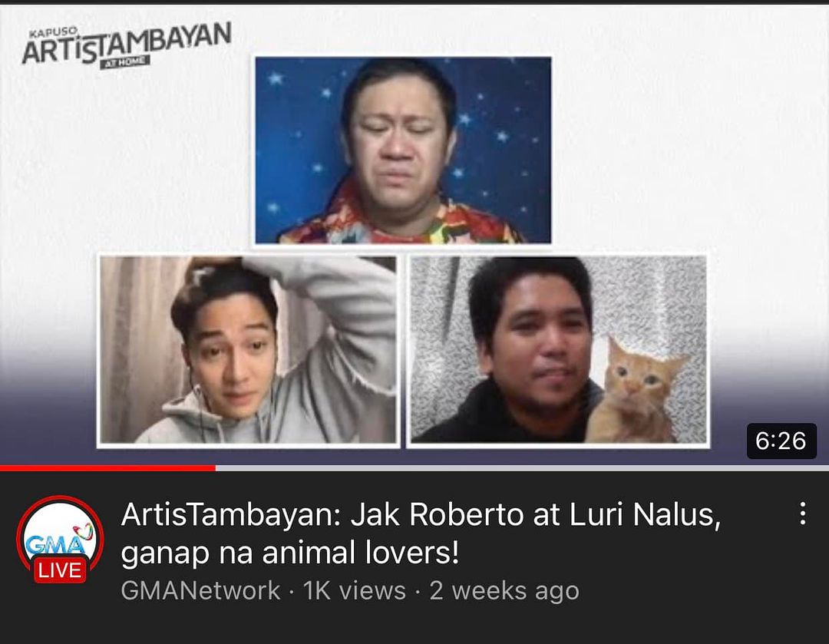Screen dimensions: 829x644
Task: Click the gray unwatched part of the progress bar
Action: (x=523, y=468)
